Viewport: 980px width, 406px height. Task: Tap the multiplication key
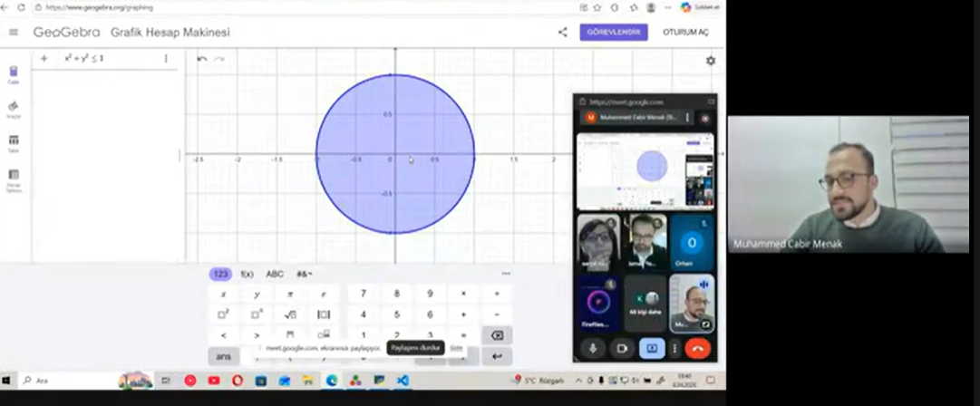tap(464, 295)
